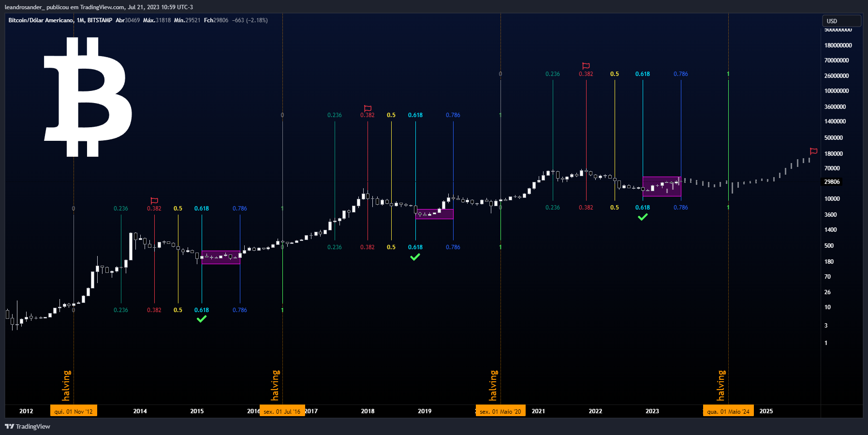Click the 180000000 price level on the axis

pos(838,45)
